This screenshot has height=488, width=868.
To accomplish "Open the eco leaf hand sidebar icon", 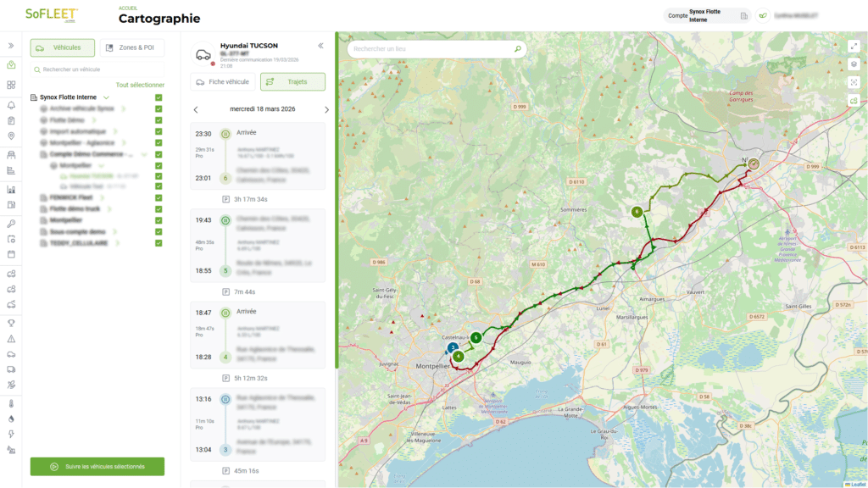I will point(11,385).
